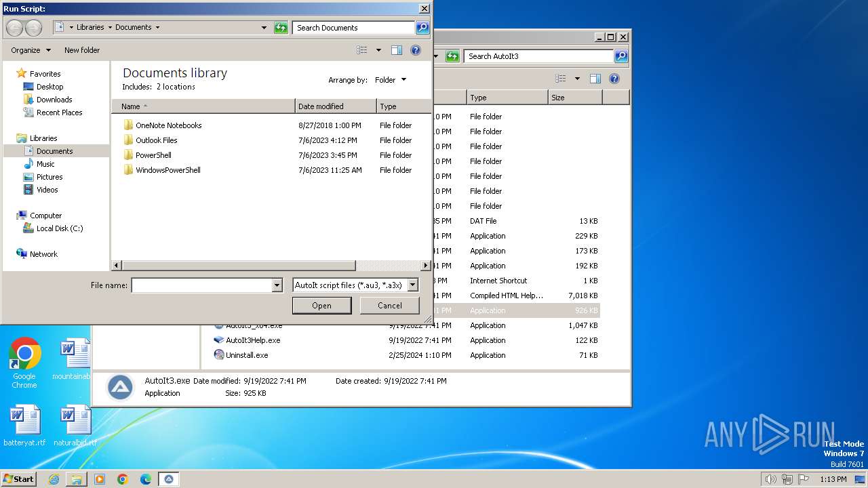Click the Libraries breadcrumb arrow

click(x=109, y=28)
